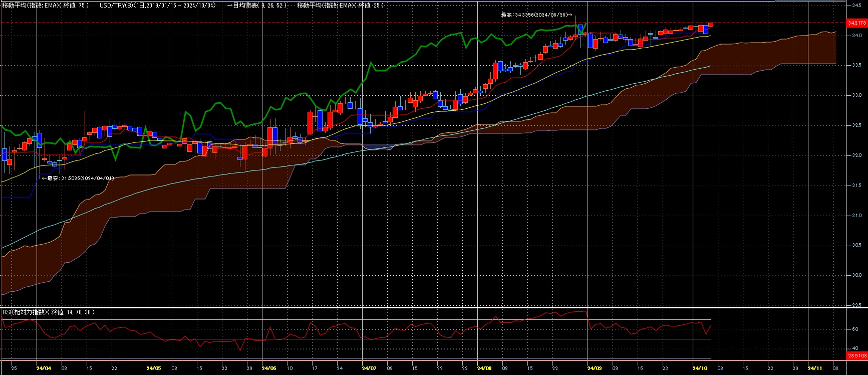This screenshot has height=375, width=868.
Task: Click the 34.5 price axis label
Action: pos(856,5)
